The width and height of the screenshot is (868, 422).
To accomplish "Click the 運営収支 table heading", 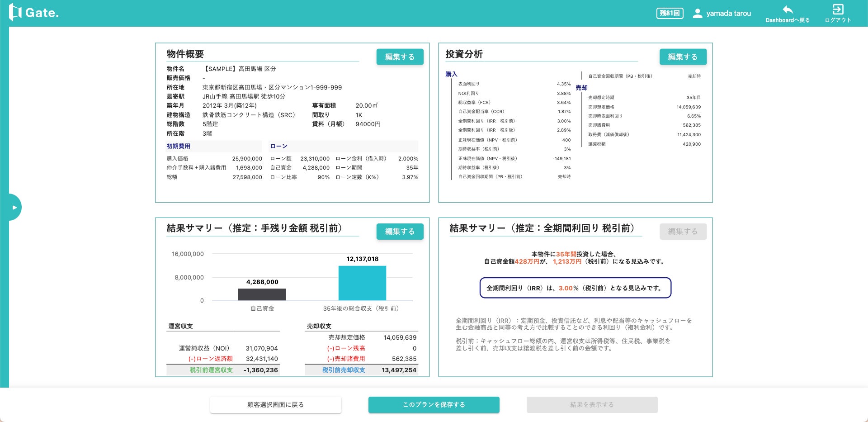I will coord(181,326).
